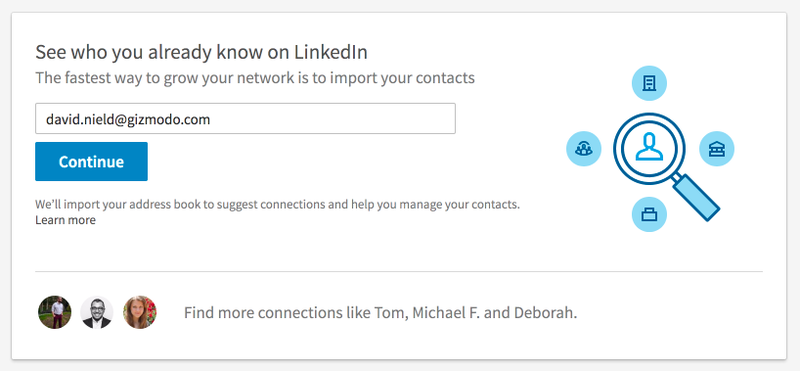This screenshot has width=800, height=371.
Task: Click the office building icon bubble
Action: 649,83
